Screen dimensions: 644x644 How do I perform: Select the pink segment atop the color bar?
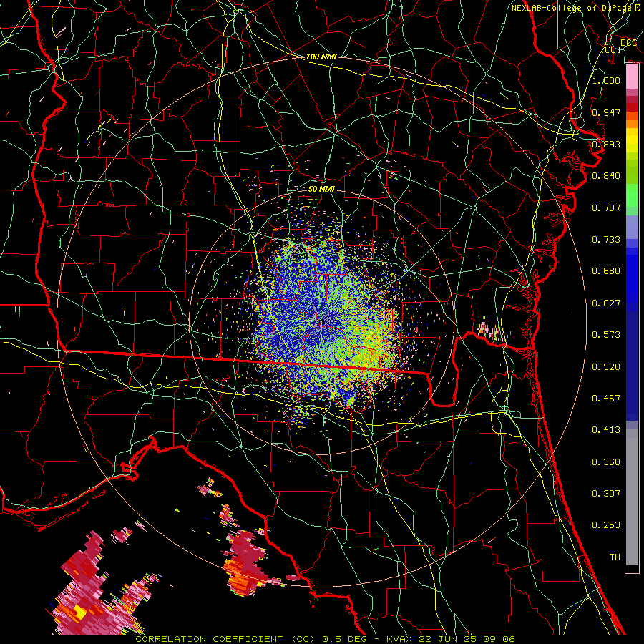[632, 76]
